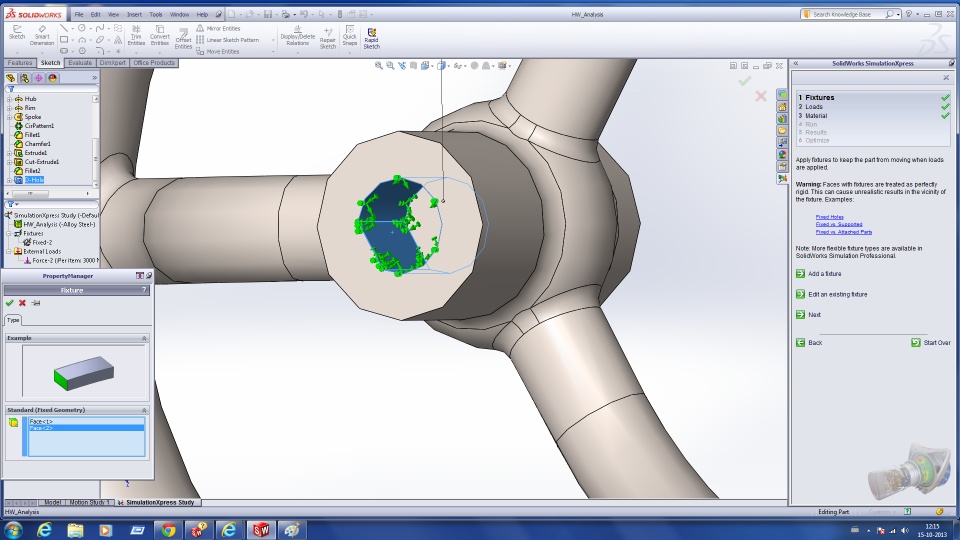The width and height of the screenshot is (960, 540).
Task: Select the Sketch tool in the ribbon
Action: 17,32
